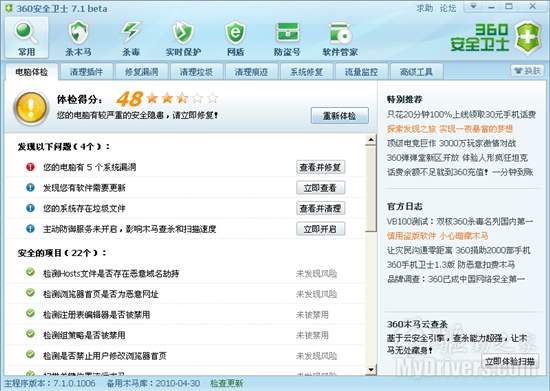The width and height of the screenshot is (550, 391).
Task: Click blue info icon beside 主动防御服务 item
Action: 31,229
